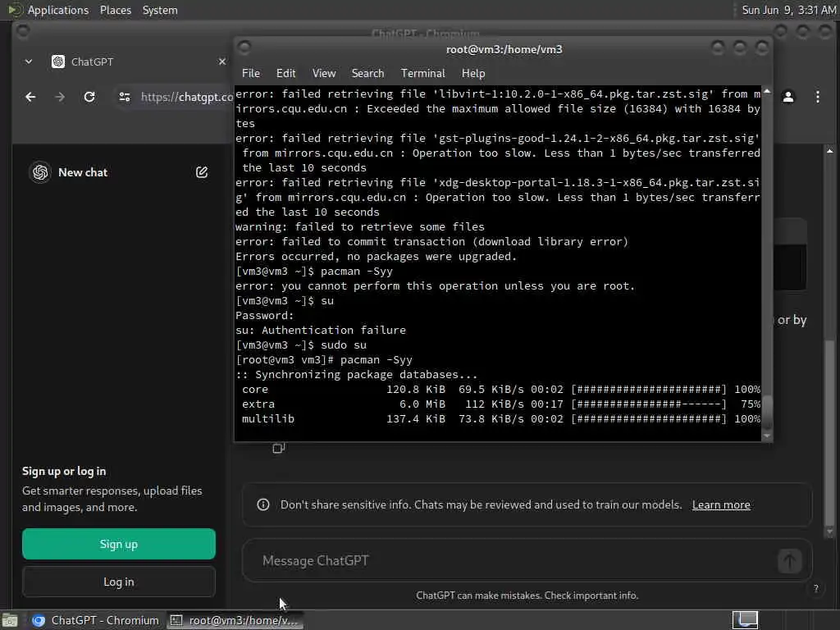Screen dimensions: 840x630
Task: Click the Applications menu logo icon
Action: pos(15,10)
